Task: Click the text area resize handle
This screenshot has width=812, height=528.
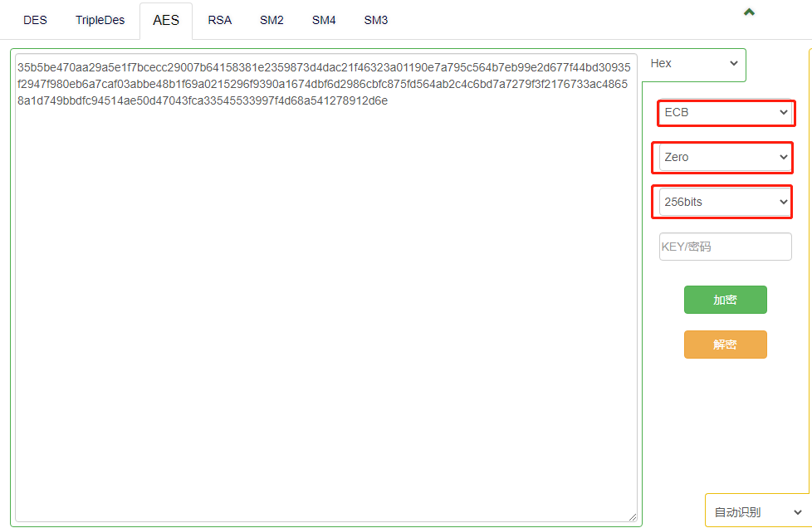Action: 633,516
